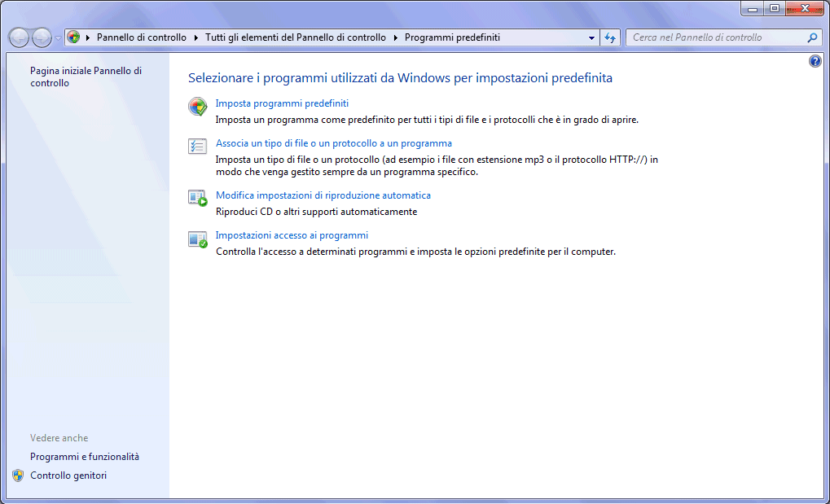Click the checklist icon beside Associa un tipo di file

(198, 146)
